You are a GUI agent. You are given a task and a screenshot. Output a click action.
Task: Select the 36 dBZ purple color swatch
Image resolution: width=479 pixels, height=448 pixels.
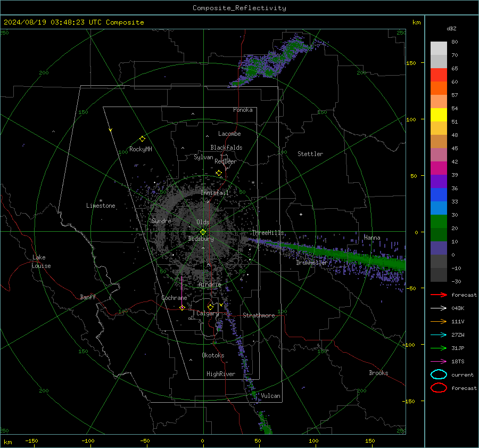coord(439,181)
